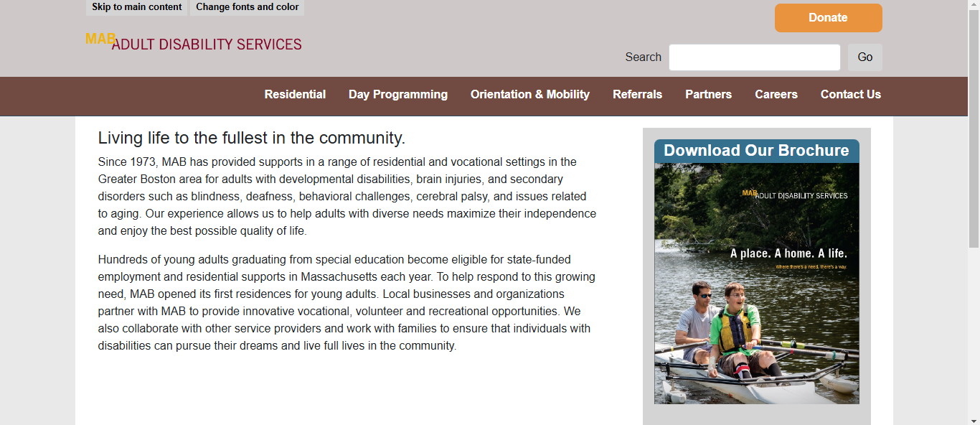Viewport: 980px width, 425px height.
Task: Open the Residential menu item
Action: click(295, 95)
